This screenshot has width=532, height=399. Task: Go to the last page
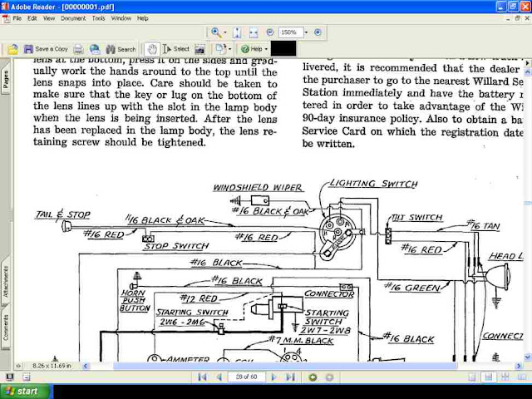(x=290, y=377)
